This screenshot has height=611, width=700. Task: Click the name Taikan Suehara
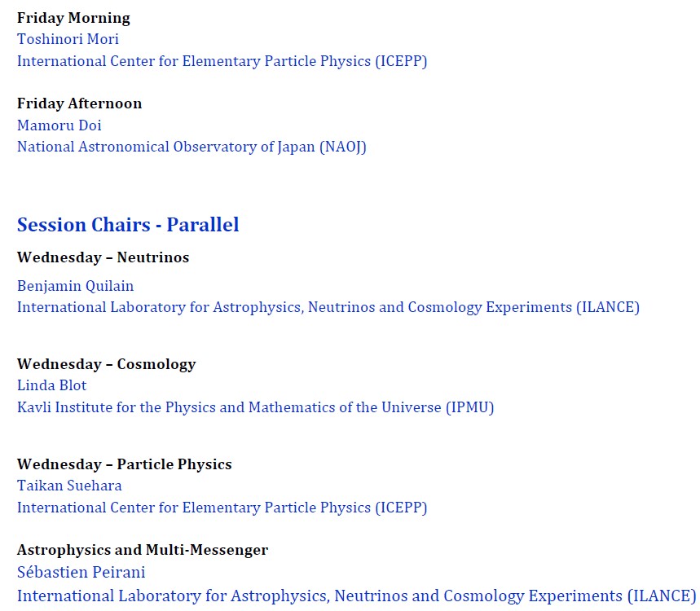[x=69, y=486]
